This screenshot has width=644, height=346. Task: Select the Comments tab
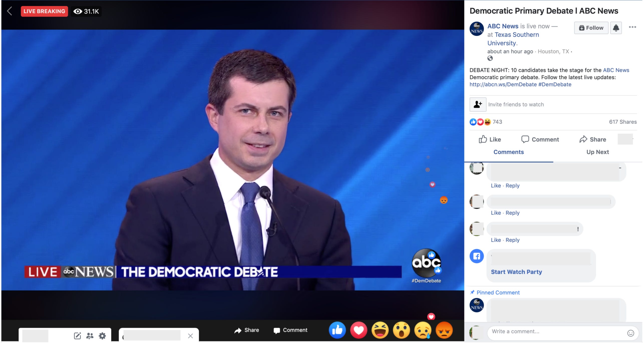click(508, 152)
